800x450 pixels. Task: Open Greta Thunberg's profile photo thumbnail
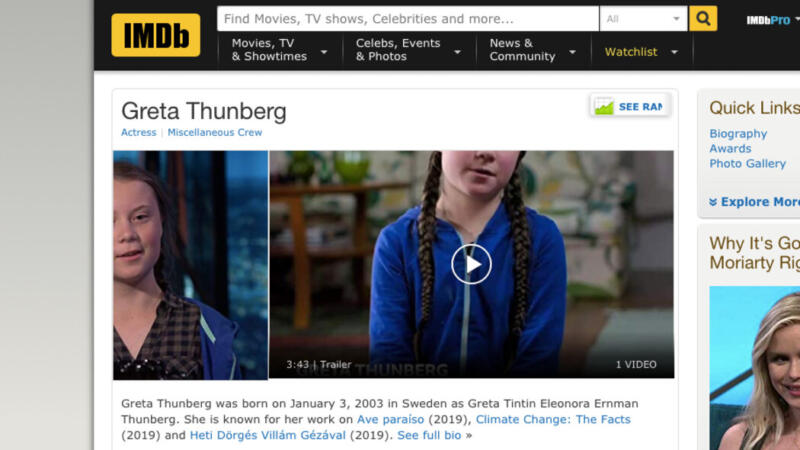click(190, 265)
